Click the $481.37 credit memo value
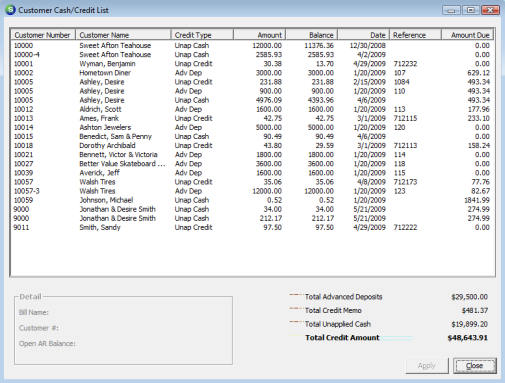The height and width of the screenshot is (383, 505). pyautogui.click(x=475, y=310)
